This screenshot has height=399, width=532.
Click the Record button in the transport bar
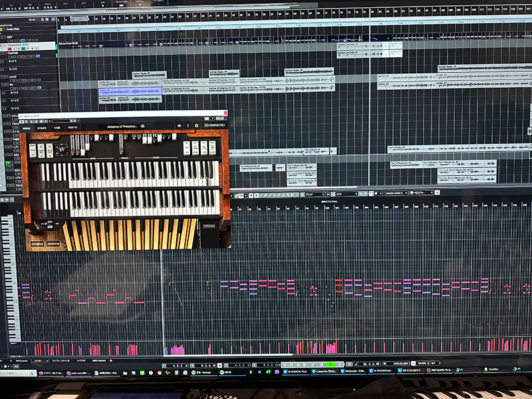coord(339,364)
